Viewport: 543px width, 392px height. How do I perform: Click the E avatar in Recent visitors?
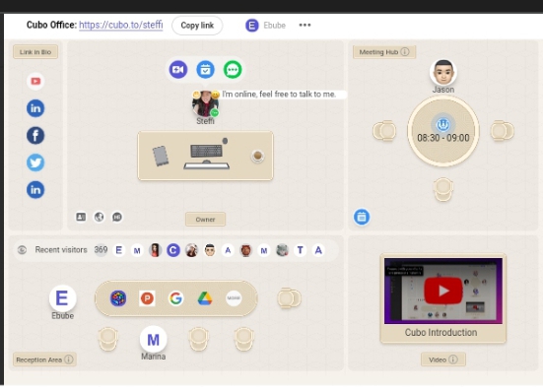119,250
